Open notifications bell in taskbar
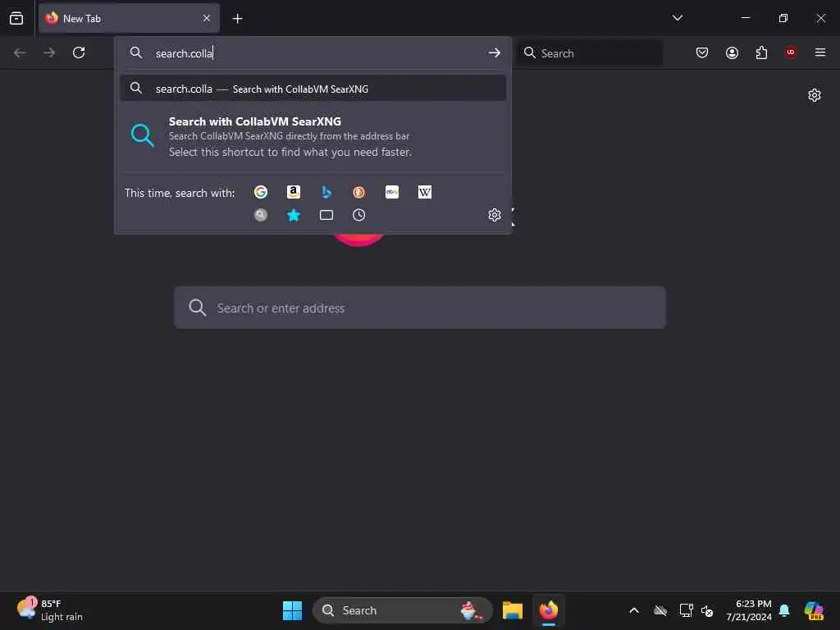Image resolution: width=840 pixels, height=630 pixels. [x=784, y=610]
